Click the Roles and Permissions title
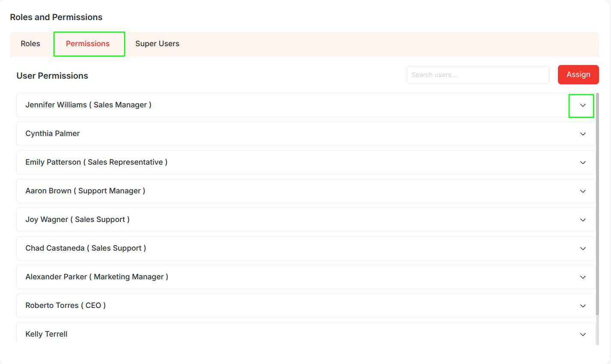Viewport: 611px width, 364px height. pyautogui.click(x=56, y=17)
